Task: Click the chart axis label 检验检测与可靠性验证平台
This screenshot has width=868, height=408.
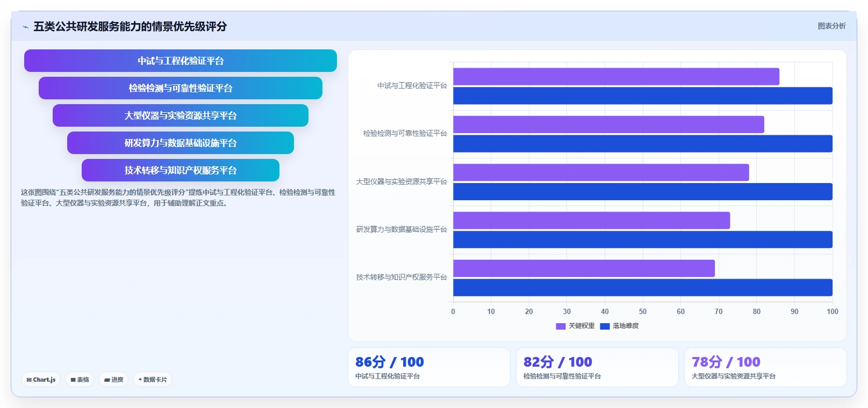Action: click(405, 133)
